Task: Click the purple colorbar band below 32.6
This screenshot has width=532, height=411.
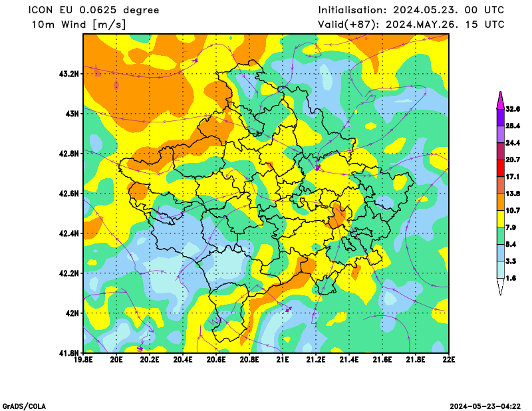Action: point(501,118)
